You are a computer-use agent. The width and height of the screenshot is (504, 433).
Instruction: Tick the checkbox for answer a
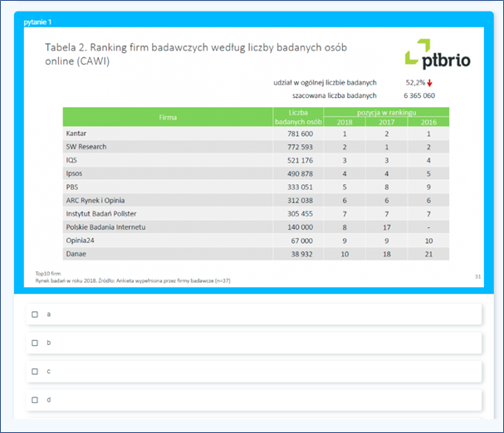point(35,314)
